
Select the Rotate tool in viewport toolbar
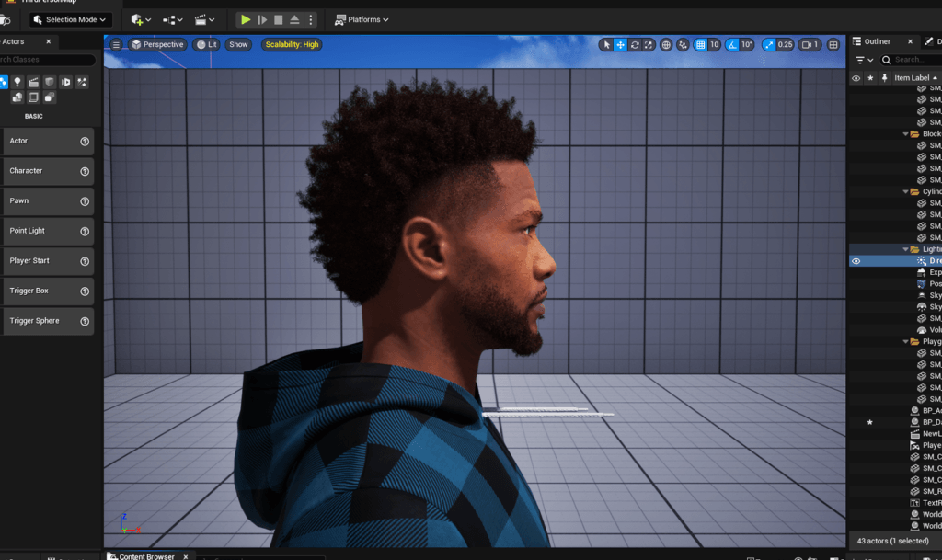633,43
